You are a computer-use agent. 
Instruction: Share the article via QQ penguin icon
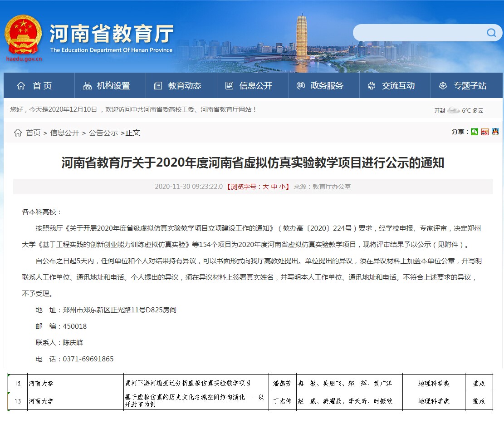coord(495,132)
